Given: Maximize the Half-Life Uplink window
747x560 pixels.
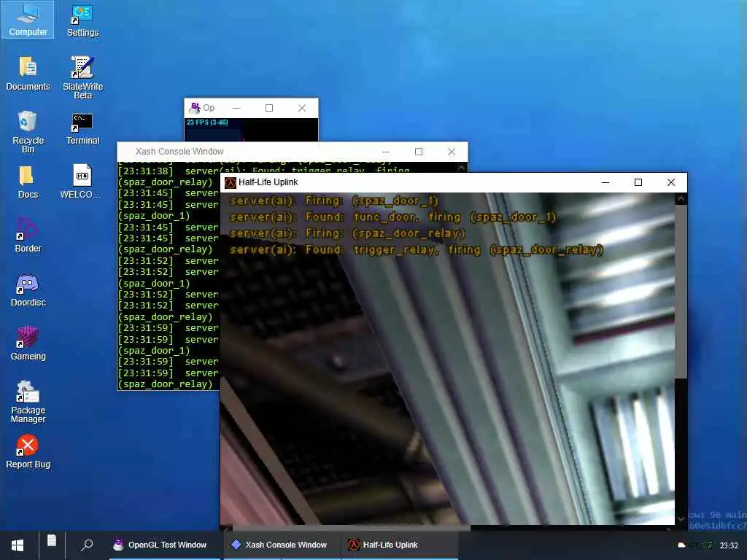Looking at the screenshot, I should [638, 182].
